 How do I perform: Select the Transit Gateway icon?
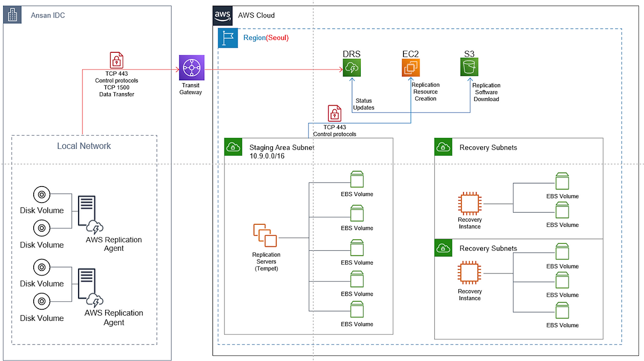pos(191,66)
